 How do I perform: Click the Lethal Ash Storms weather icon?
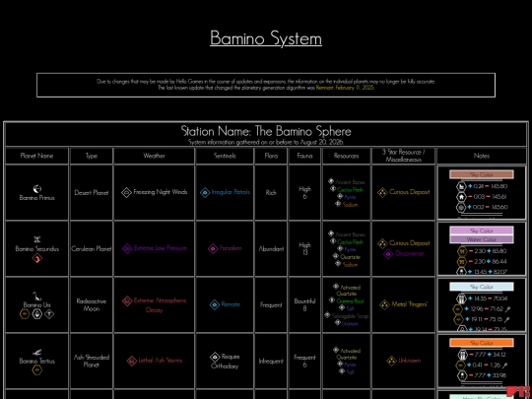tap(132, 361)
